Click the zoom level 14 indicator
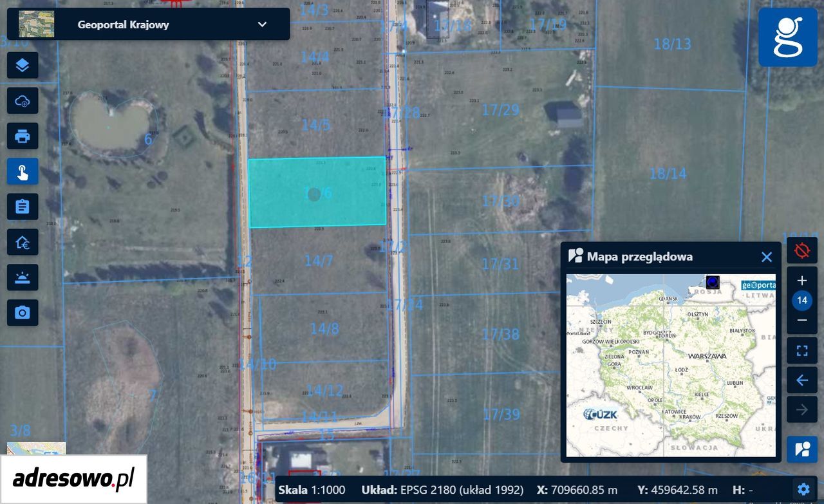The height and width of the screenshot is (504, 824). (802, 301)
